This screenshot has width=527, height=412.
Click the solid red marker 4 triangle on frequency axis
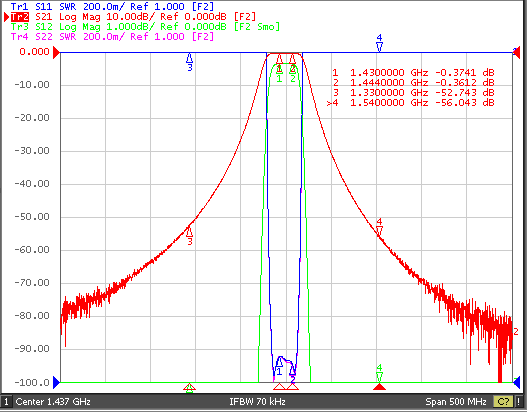[379, 387]
